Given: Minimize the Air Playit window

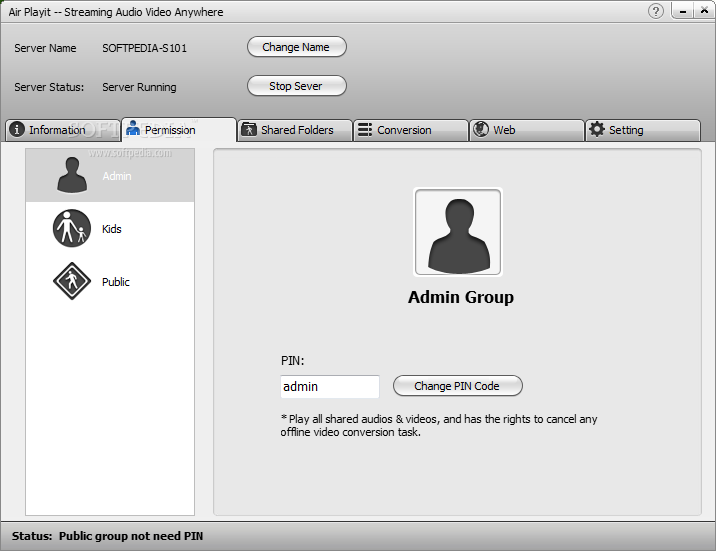Looking at the screenshot, I should pos(683,11).
